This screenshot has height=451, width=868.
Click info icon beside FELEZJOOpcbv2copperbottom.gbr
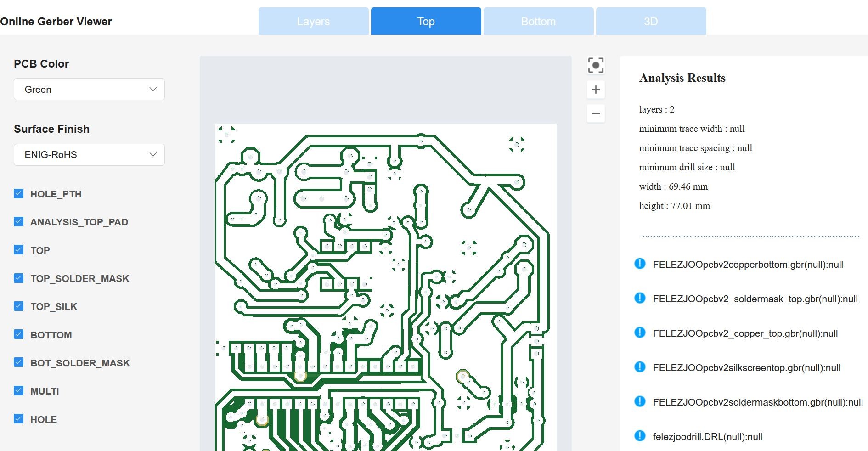(x=640, y=264)
